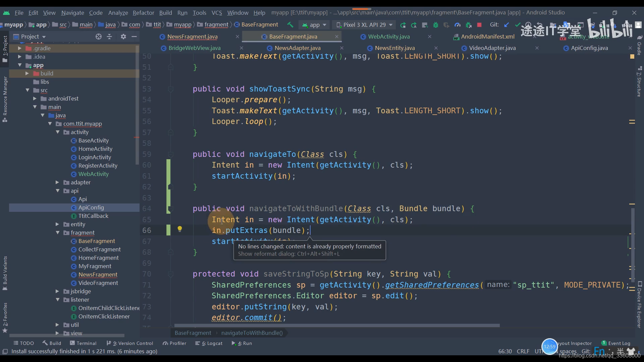Click the green Debug app bug icon
This screenshot has height=362, width=644.
coord(436,25)
